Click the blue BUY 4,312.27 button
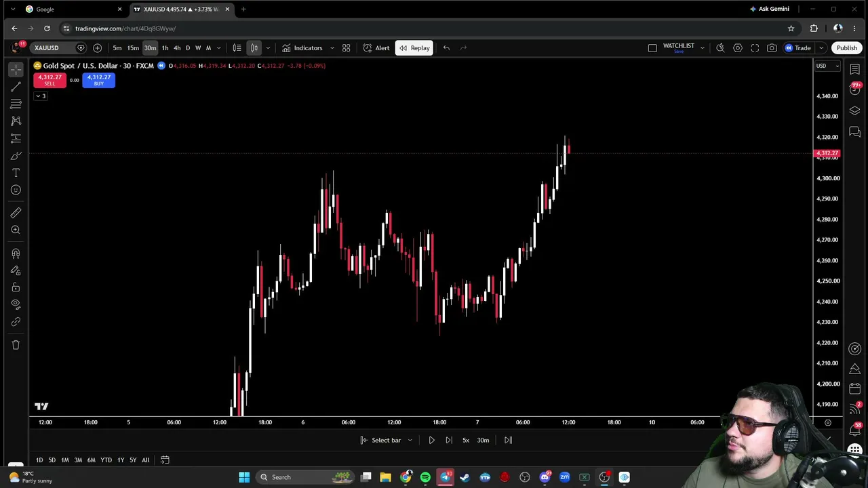868x488 pixels. tap(99, 80)
